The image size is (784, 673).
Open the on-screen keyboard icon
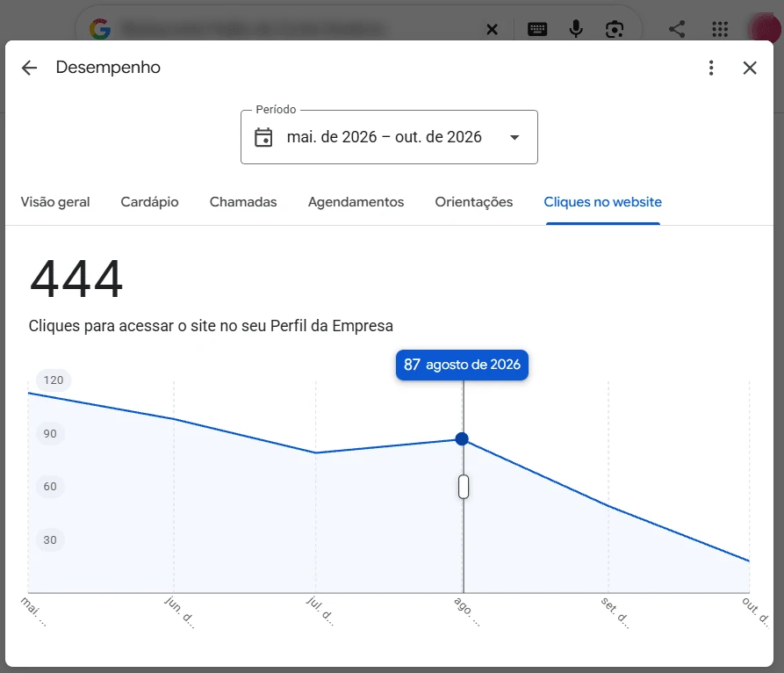537,29
